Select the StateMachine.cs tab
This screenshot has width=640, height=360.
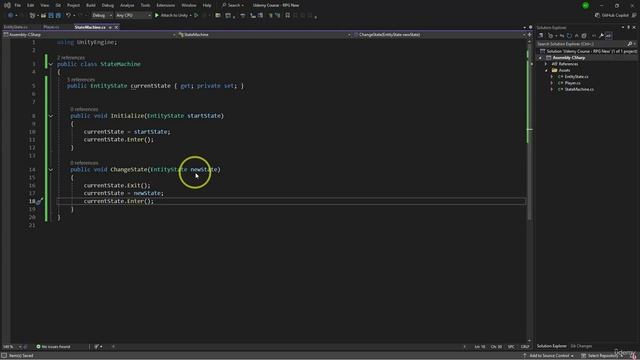click(x=90, y=27)
